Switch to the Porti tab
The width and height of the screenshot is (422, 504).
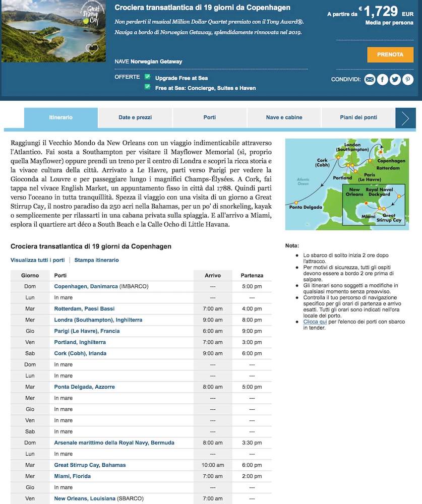tap(210, 117)
